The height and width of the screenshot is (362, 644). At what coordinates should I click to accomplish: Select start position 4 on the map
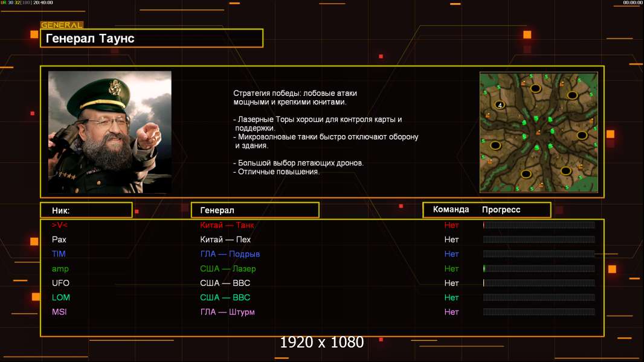point(500,105)
